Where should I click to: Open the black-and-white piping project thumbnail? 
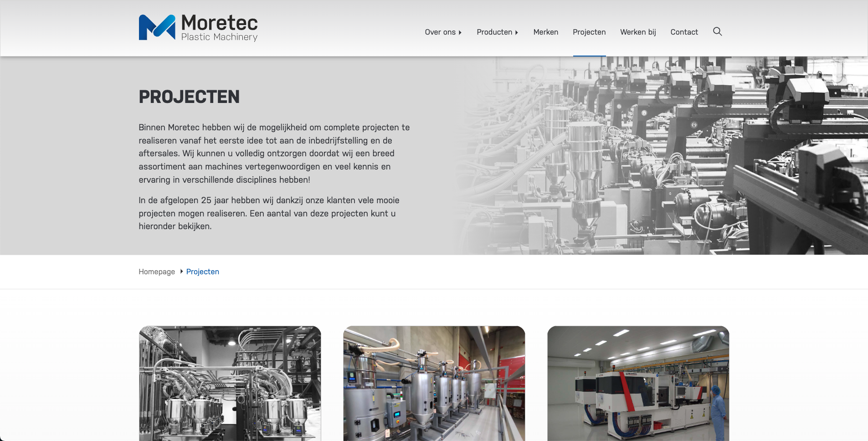[x=230, y=383]
